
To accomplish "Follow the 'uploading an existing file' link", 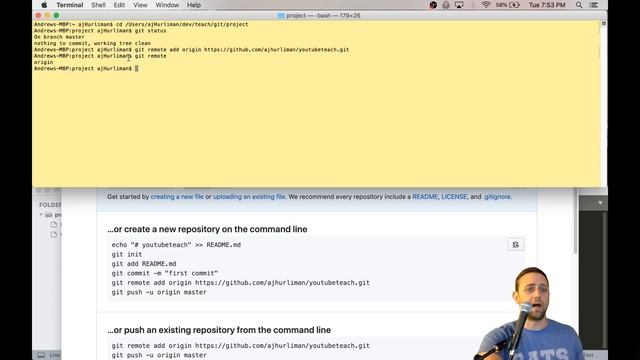I will point(249,197).
